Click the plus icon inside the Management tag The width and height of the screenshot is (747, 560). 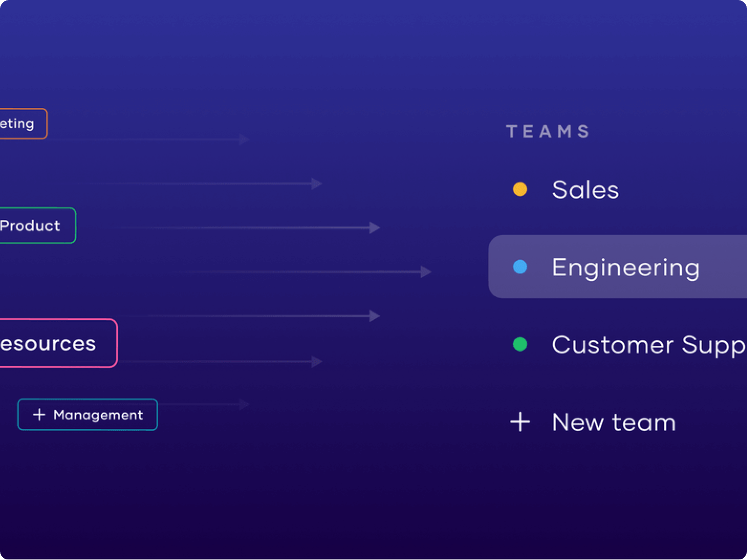pos(38,414)
